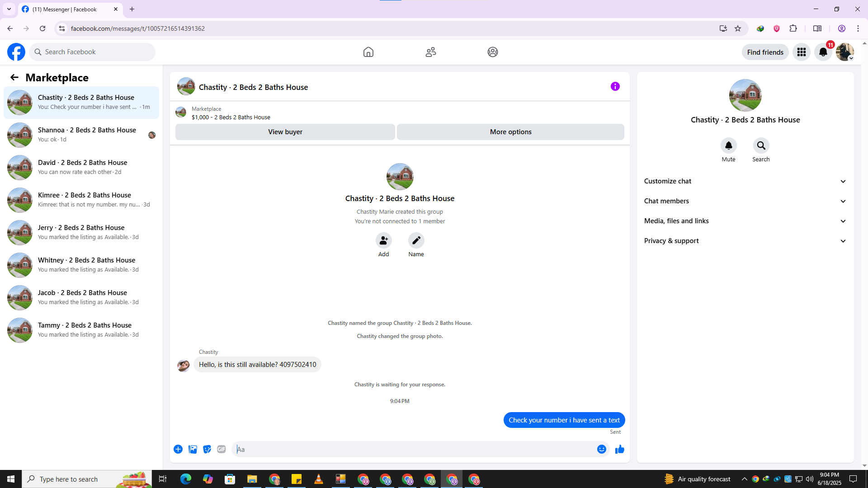Click the address bar URL
Image resolution: width=868 pixels, height=488 pixels.
[x=138, y=28]
